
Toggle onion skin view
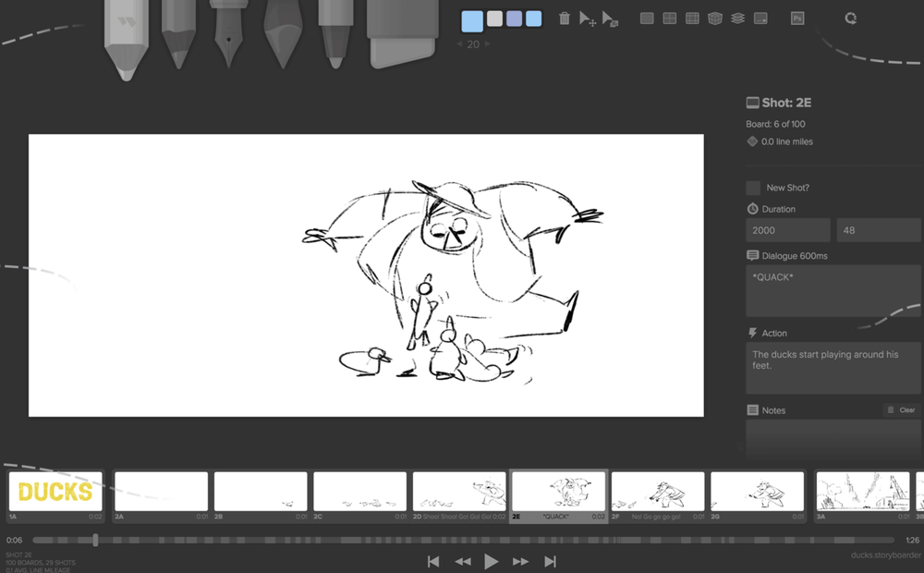click(x=736, y=17)
